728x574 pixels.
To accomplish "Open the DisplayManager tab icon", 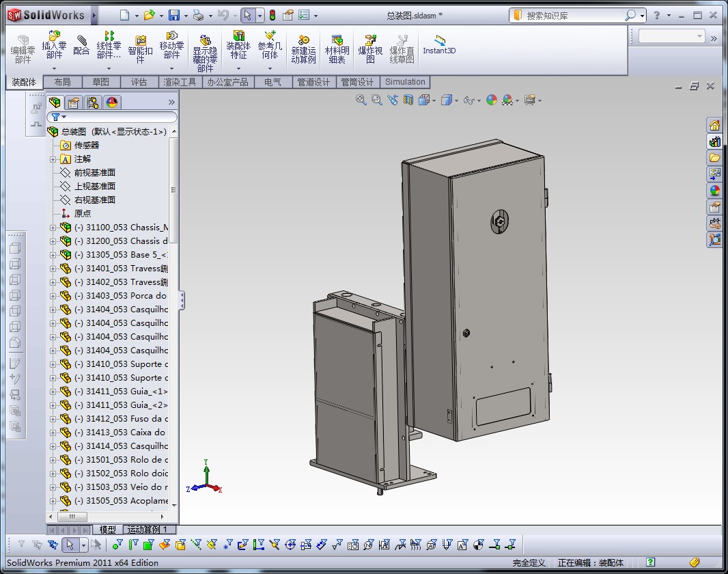I will (x=112, y=102).
